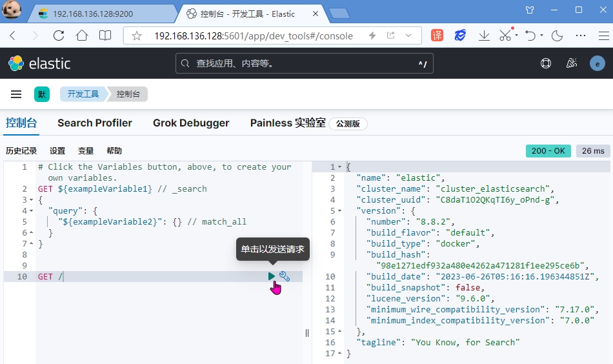This screenshot has height=364, width=613.
Task: Click the 变量 variables button
Action: click(86, 150)
